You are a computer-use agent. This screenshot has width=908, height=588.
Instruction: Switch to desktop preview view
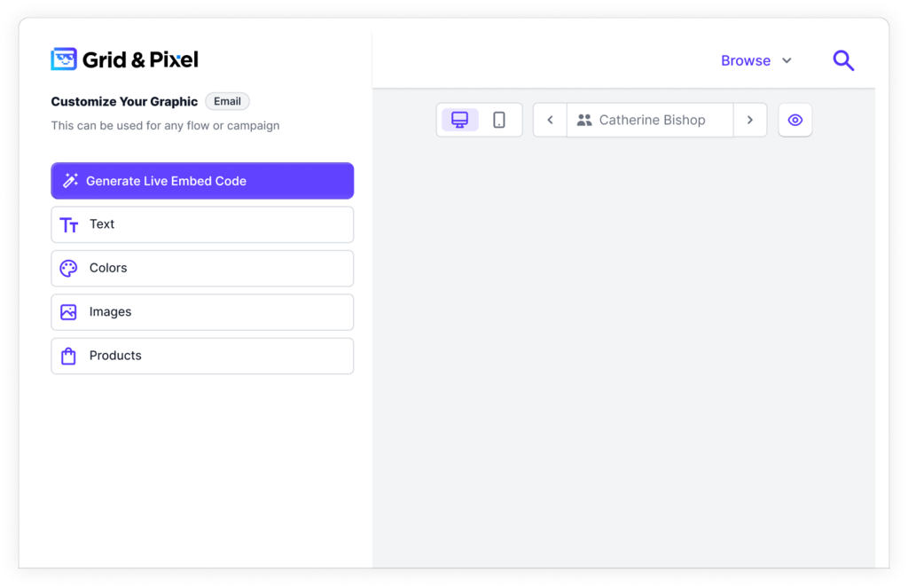tap(460, 120)
